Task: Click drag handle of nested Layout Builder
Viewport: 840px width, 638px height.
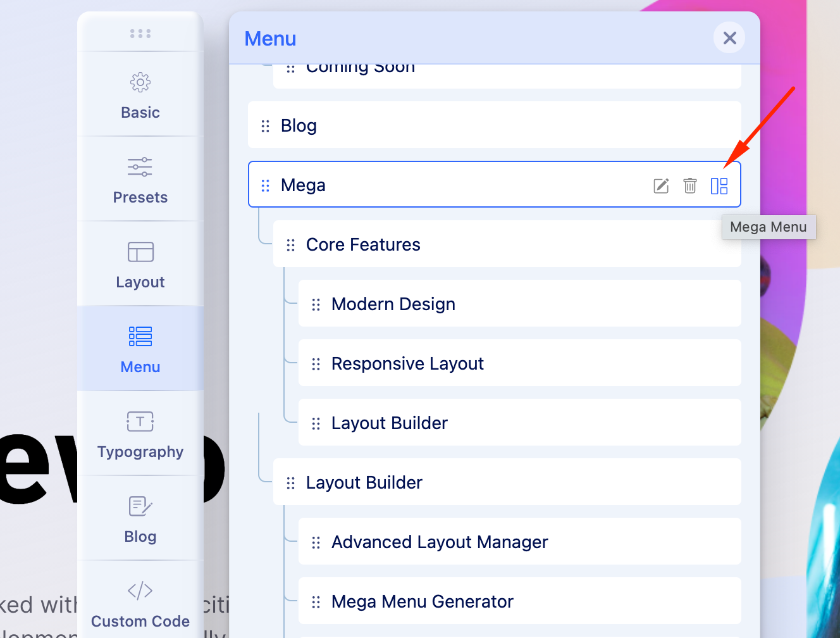Action: tap(316, 423)
